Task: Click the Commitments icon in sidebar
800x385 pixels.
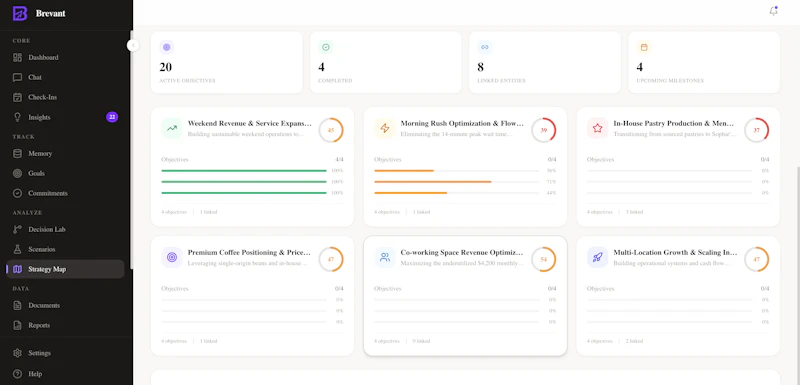Action: tap(17, 193)
